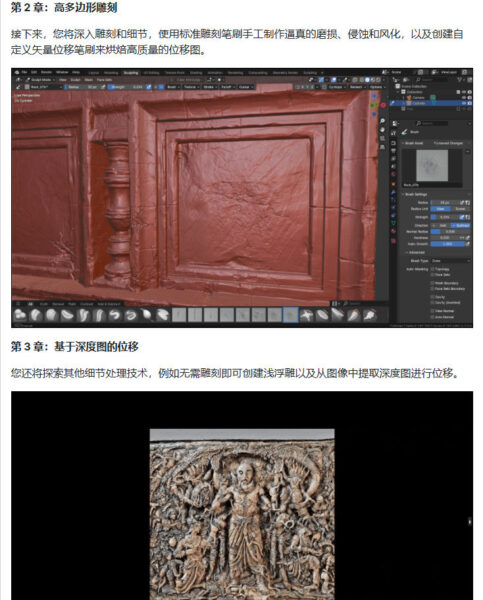
Task: Open the red World properties tab icon
Action: click(x=393, y=174)
